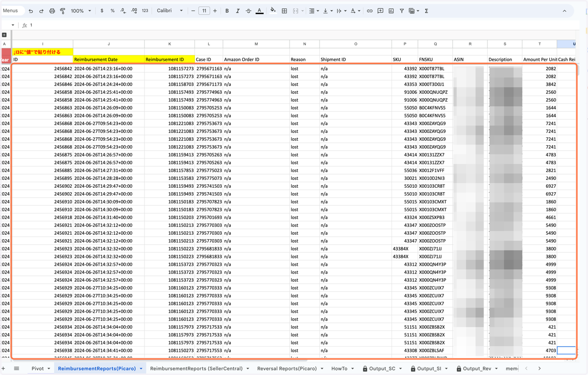Toggle bold formatting

pos(227,11)
